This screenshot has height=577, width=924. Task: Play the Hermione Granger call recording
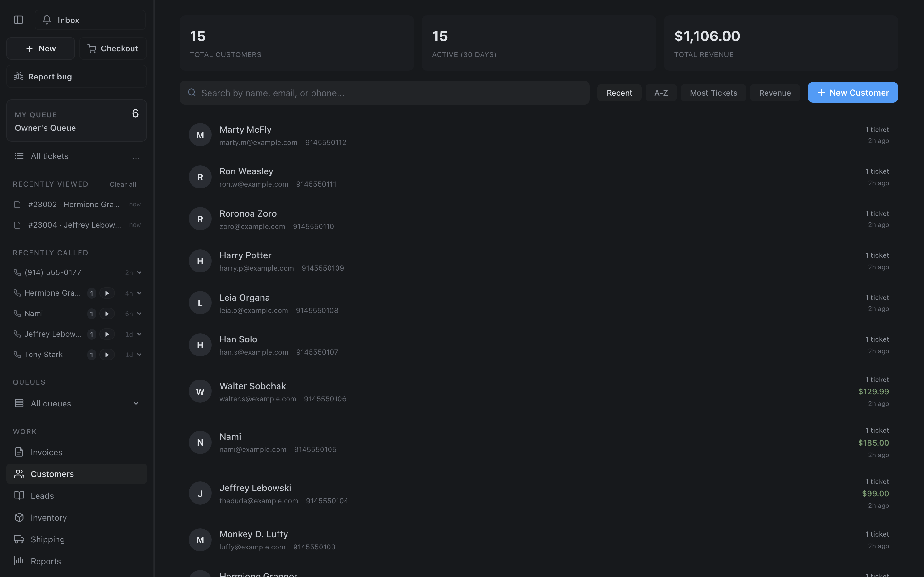coord(107,293)
